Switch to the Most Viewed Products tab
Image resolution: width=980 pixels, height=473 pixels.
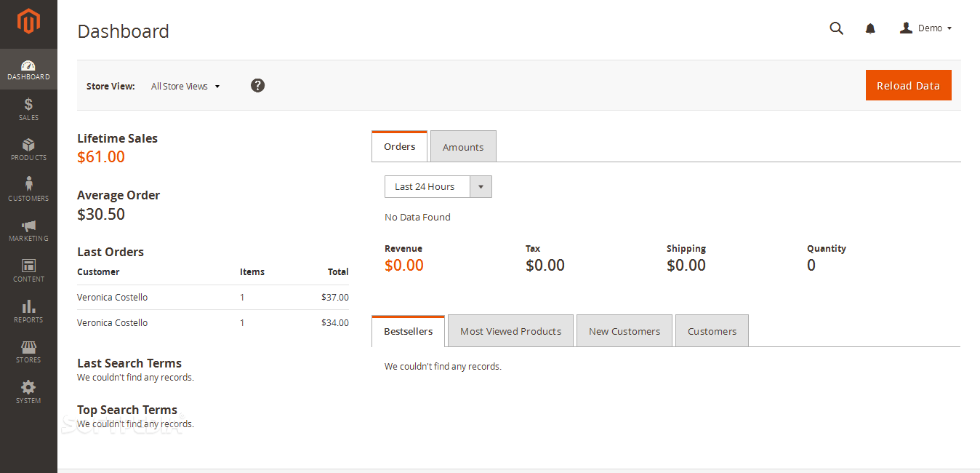click(x=510, y=331)
